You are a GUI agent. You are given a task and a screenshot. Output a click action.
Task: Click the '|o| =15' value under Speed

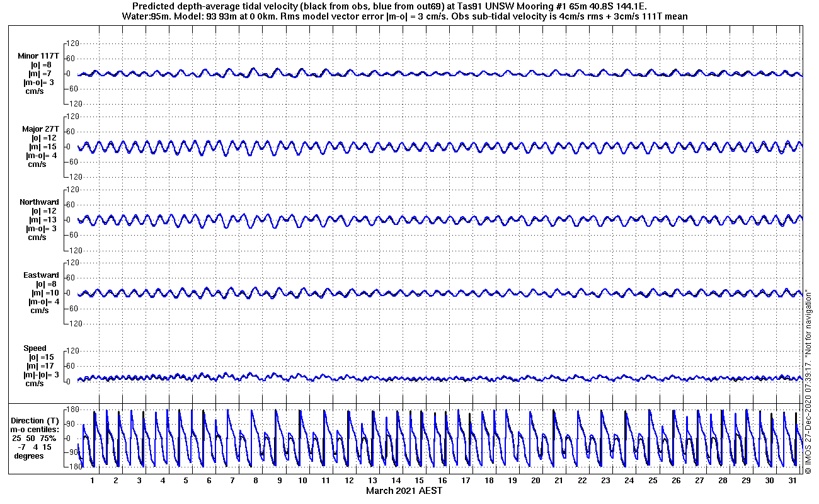41,357
